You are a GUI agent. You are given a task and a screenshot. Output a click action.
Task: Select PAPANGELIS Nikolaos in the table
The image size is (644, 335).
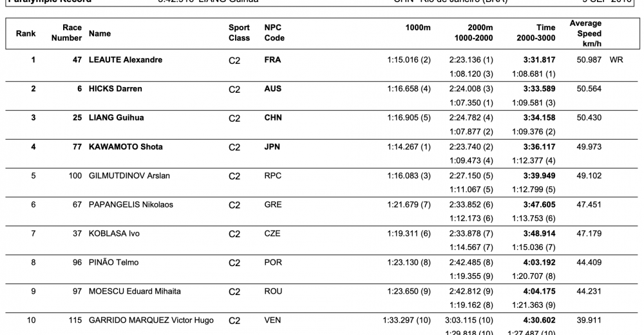pyautogui.click(x=131, y=205)
